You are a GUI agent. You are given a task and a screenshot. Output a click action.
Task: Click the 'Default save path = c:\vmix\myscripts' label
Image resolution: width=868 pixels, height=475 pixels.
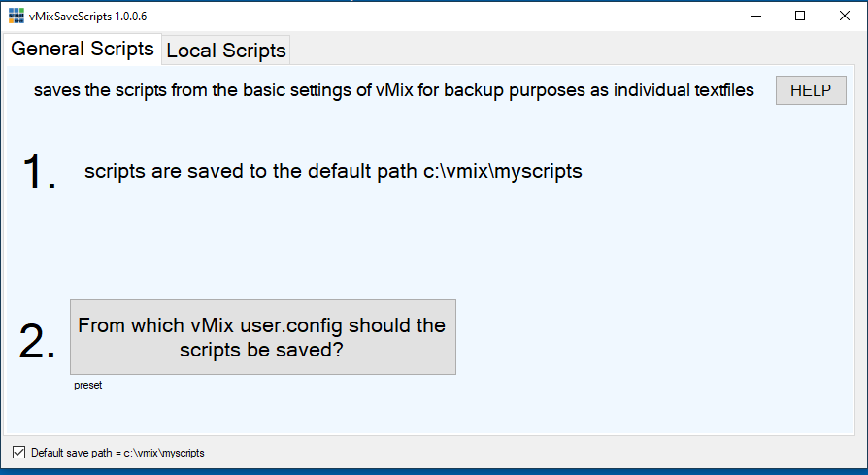pyautogui.click(x=117, y=453)
